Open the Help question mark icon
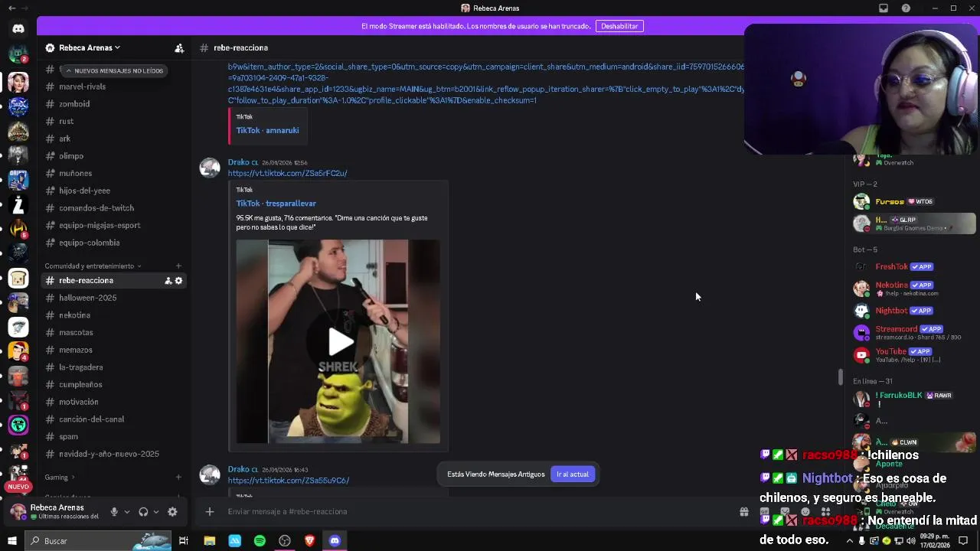980x551 pixels. [x=906, y=8]
